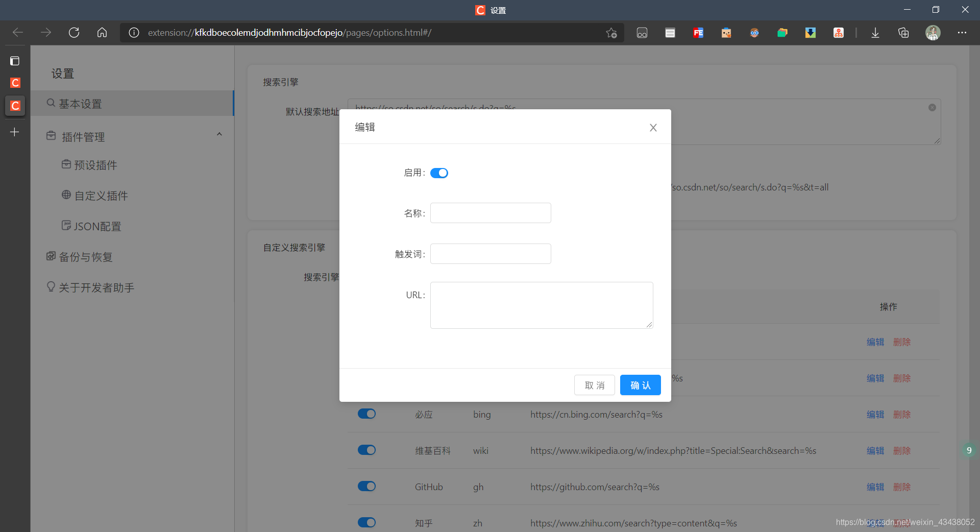Viewport: 980px width, 532px height.
Task: Click the red-white sitemap extension icon
Action: coord(839,33)
